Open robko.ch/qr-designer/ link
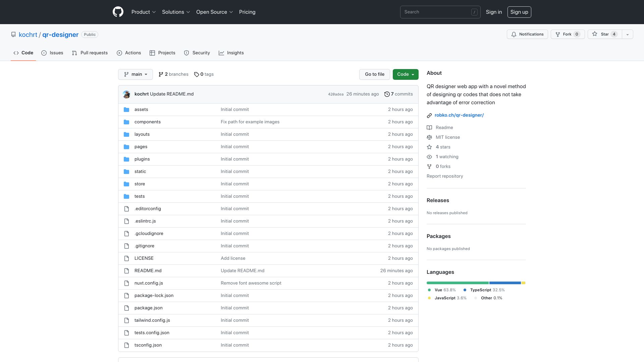Screen dimensions: 644x362 click(459, 115)
